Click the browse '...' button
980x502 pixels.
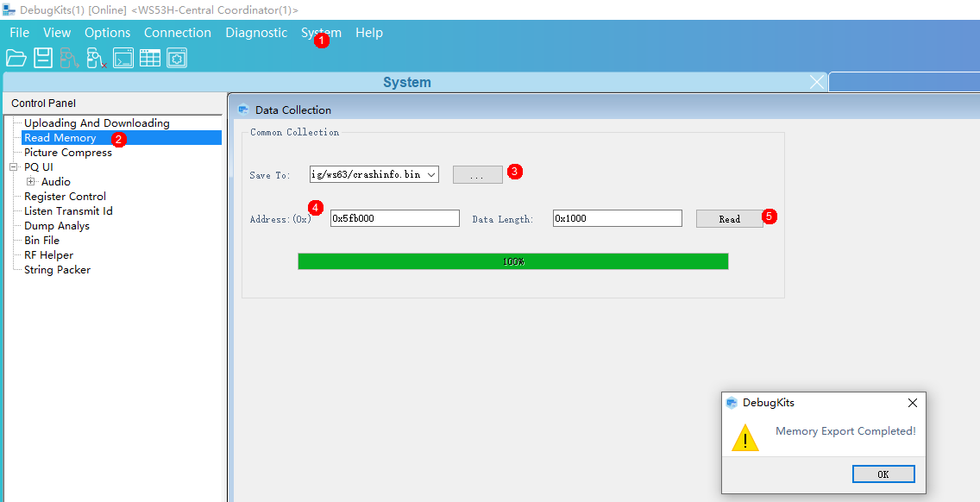pyautogui.click(x=478, y=175)
